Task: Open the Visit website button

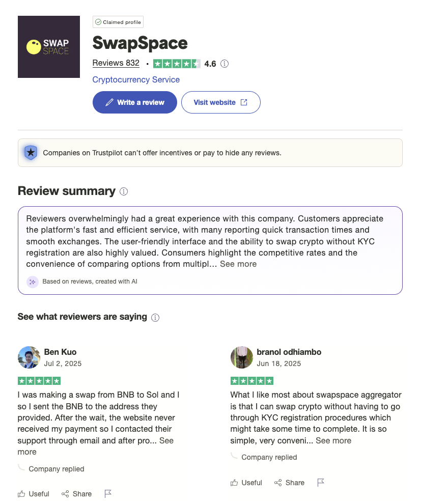Action: [221, 102]
